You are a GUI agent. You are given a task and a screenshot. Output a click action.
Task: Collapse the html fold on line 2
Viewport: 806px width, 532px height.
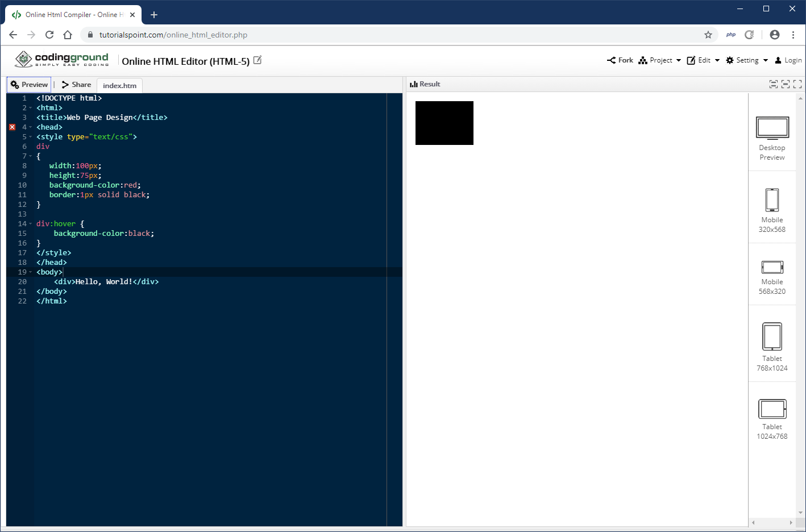30,108
